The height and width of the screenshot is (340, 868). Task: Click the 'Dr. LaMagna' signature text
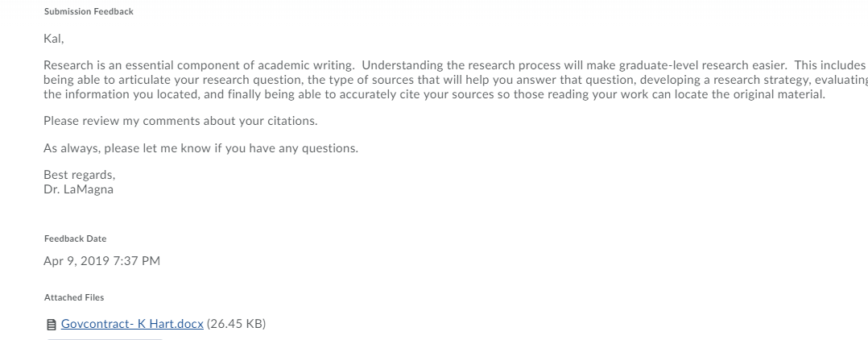tap(79, 189)
